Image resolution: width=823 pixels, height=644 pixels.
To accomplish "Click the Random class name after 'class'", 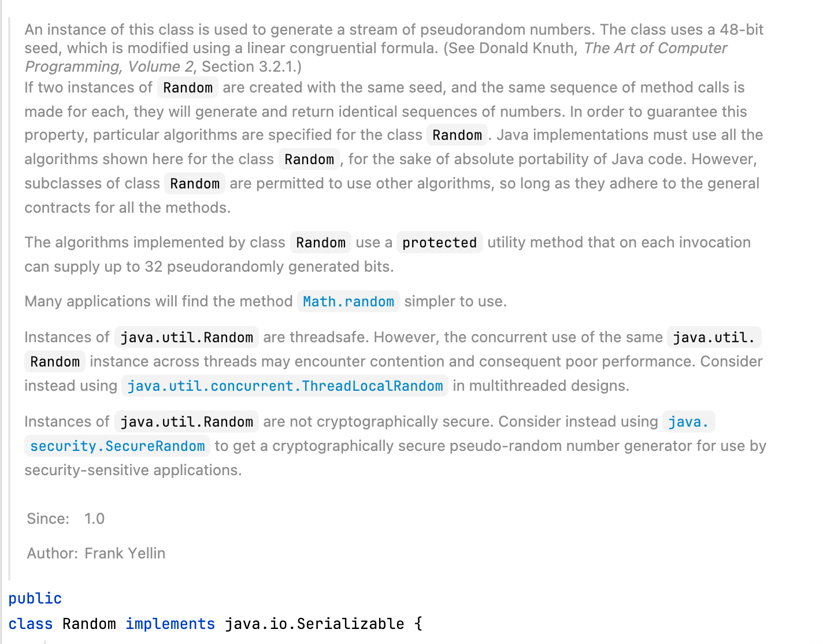I will pyautogui.click(x=89, y=624).
